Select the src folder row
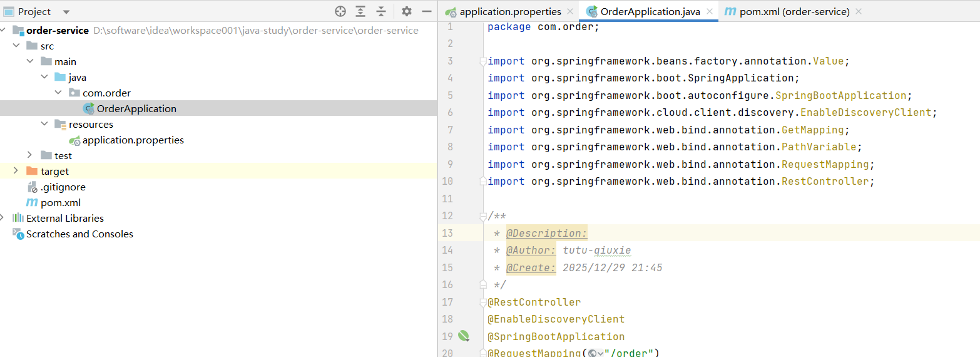This screenshot has height=357, width=980. click(218, 46)
